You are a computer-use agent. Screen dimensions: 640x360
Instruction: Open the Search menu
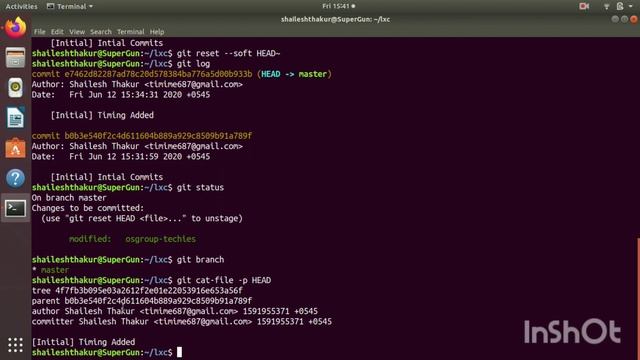(x=101, y=32)
